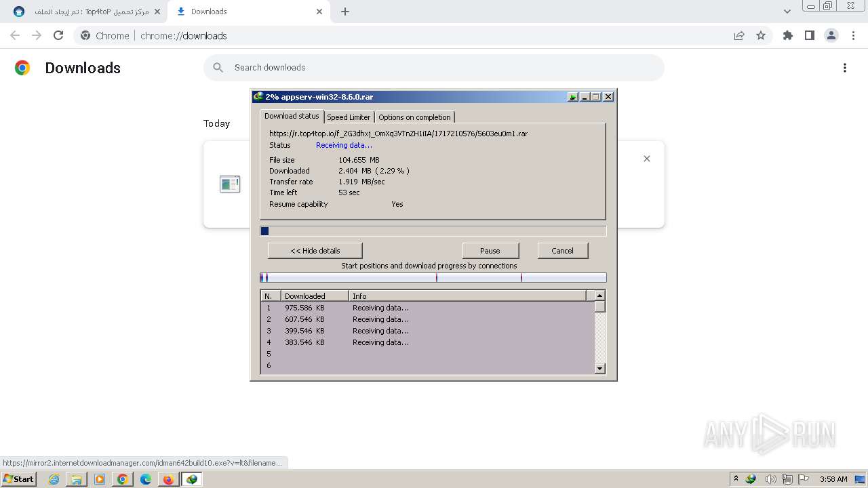
Task: Minimize IDM dialog to tray with green icon
Action: pyautogui.click(x=573, y=97)
